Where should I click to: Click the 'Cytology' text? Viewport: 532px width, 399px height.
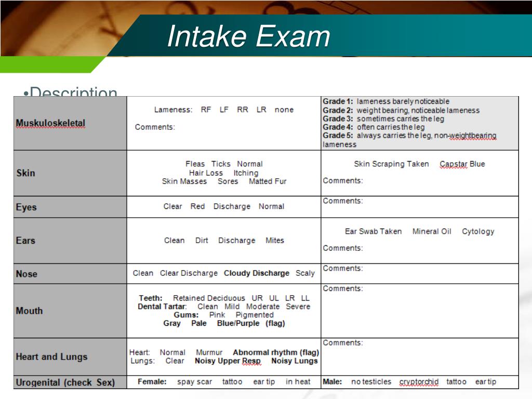[478, 231]
